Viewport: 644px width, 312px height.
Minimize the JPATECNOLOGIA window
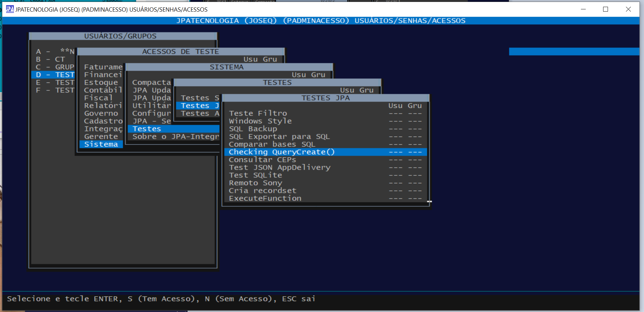pyautogui.click(x=583, y=9)
